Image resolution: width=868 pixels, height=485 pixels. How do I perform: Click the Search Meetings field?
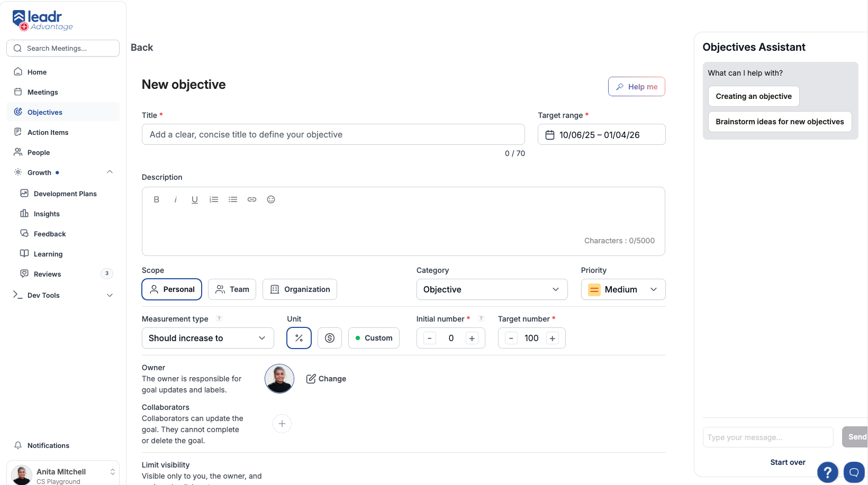[63, 48]
